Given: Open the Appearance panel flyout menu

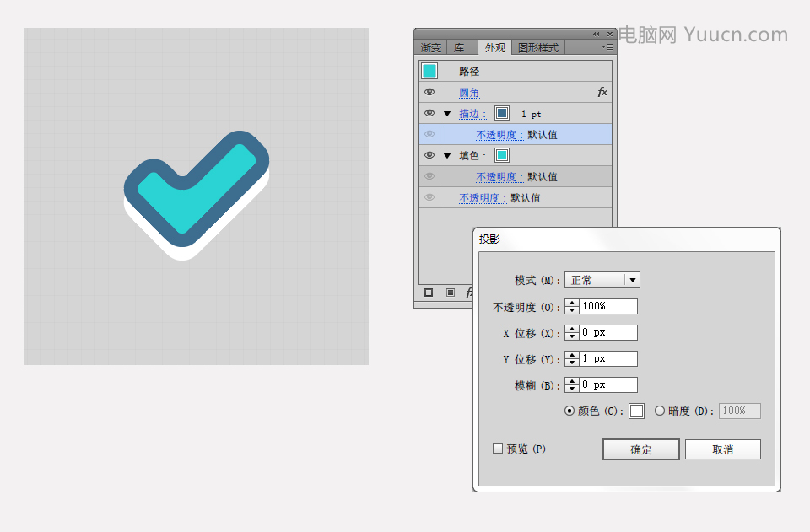Looking at the screenshot, I should tap(607, 47).
